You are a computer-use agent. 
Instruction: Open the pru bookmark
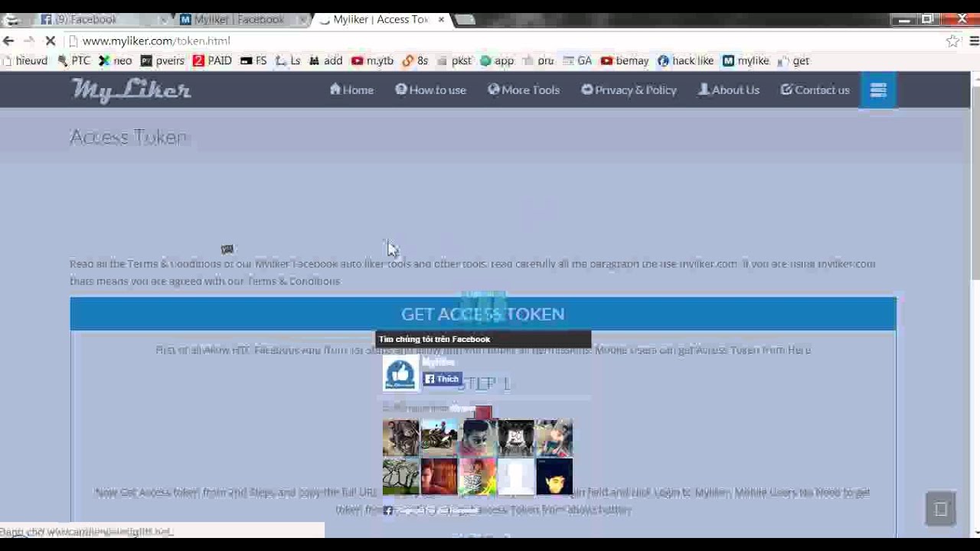click(x=538, y=60)
